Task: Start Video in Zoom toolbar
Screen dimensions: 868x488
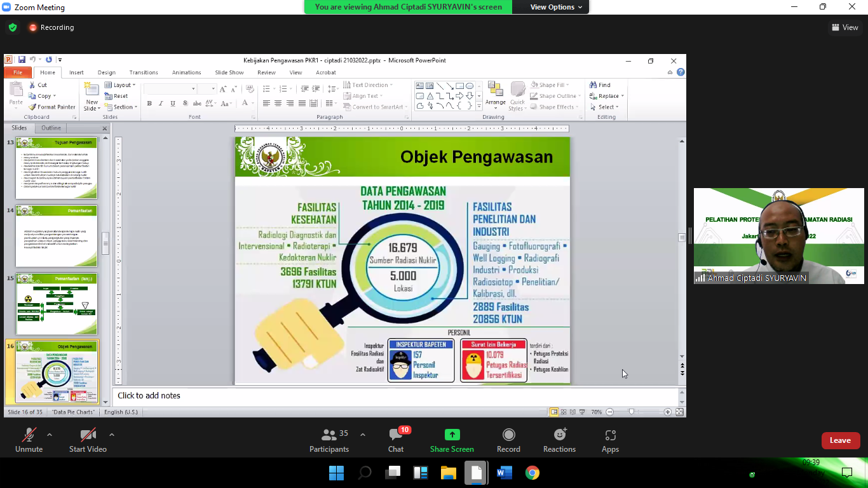Action: pyautogui.click(x=88, y=440)
